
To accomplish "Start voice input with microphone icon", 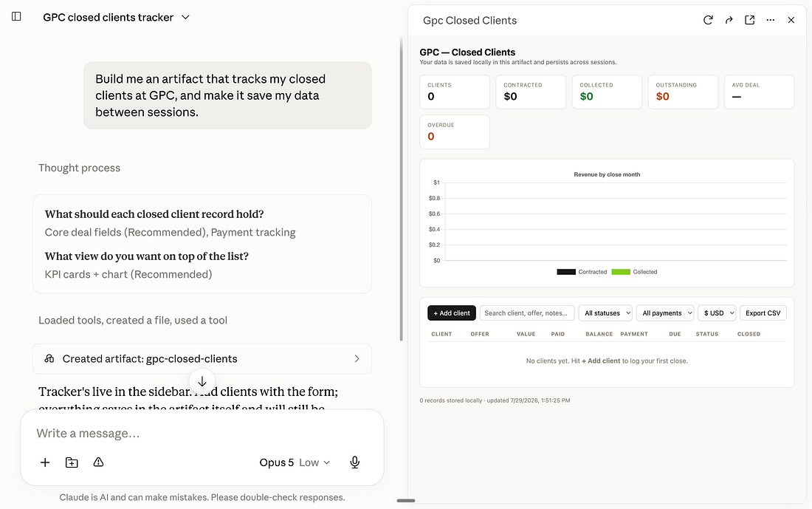I will click(x=355, y=462).
